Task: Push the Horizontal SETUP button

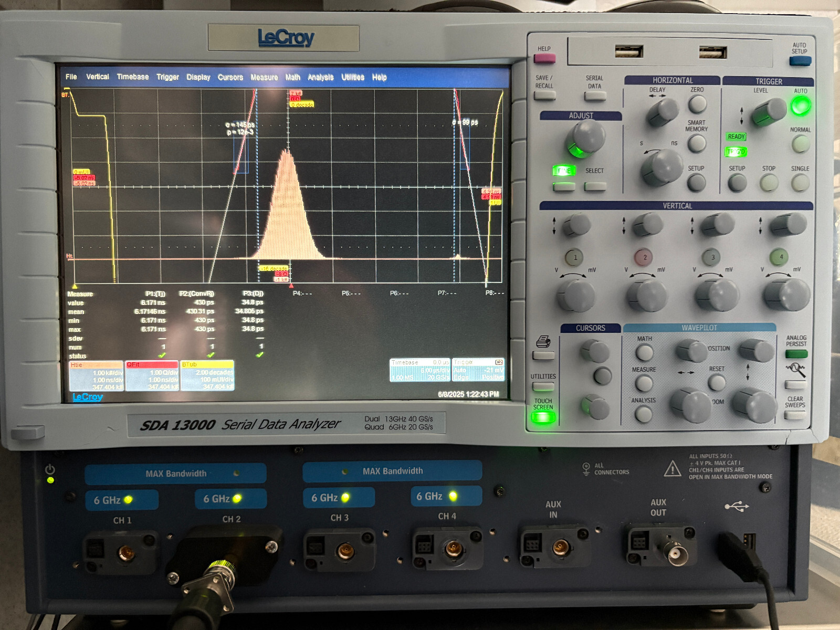Action: [696, 183]
